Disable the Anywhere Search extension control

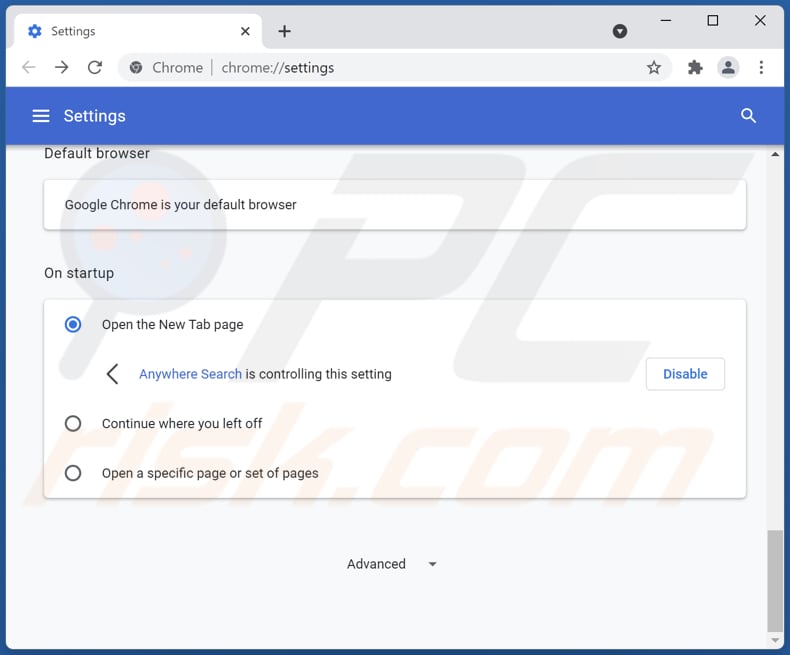coord(685,374)
